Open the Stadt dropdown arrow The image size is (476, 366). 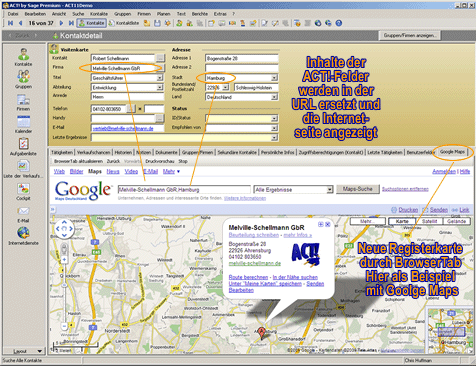point(274,78)
